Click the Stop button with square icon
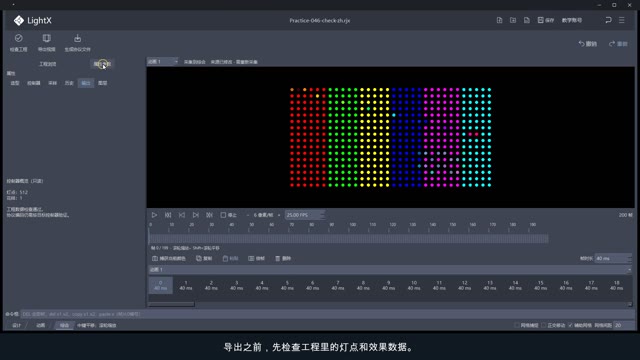This screenshot has height=360, width=640. click(x=229, y=215)
